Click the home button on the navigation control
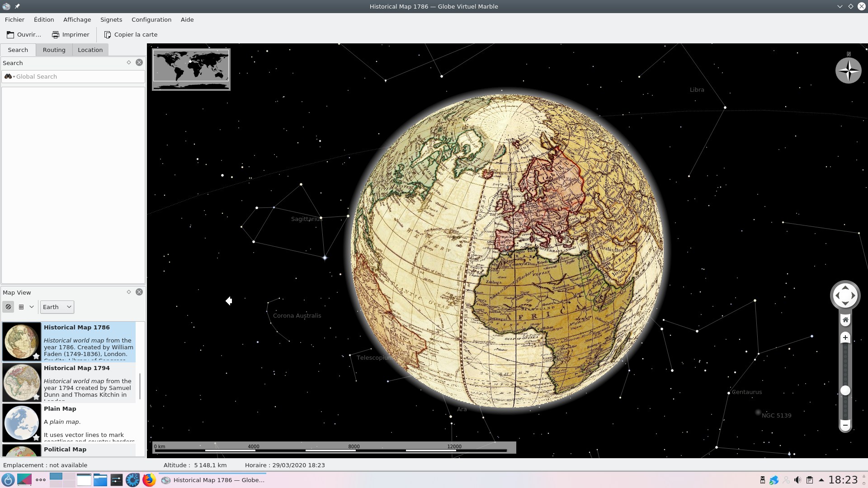868x488 pixels. [845, 320]
